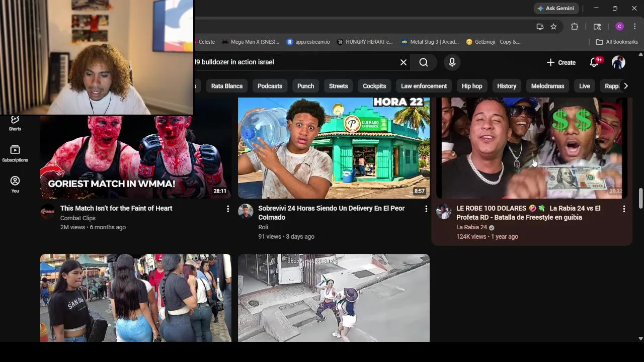Viewport: 644px width, 362px height.
Task: Open the app.restream.io bookmark
Action: pyautogui.click(x=308, y=42)
